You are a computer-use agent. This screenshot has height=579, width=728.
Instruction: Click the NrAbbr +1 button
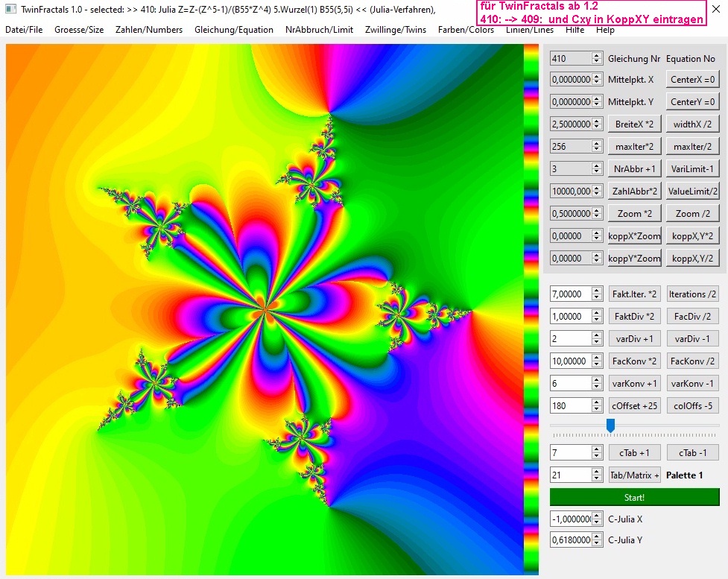(x=634, y=168)
